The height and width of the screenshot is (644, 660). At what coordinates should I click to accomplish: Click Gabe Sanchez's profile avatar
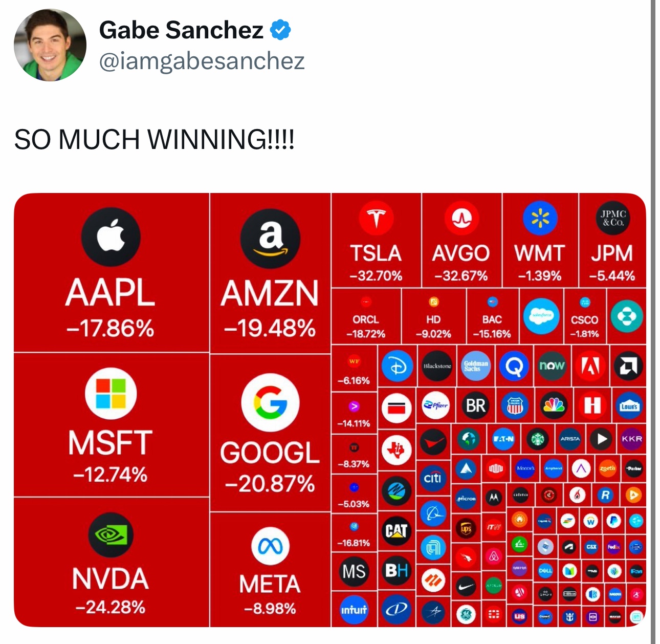(x=50, y=45)
